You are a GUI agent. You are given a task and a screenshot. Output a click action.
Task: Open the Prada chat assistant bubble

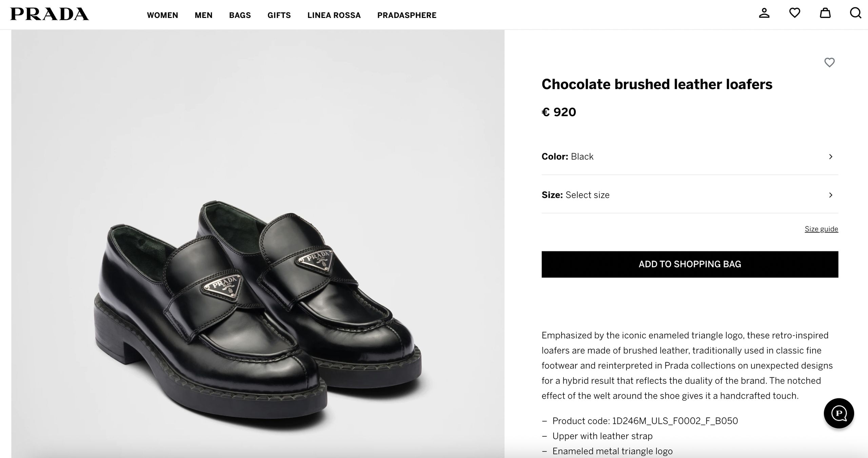pyautogui.click(x=839, y=413)
